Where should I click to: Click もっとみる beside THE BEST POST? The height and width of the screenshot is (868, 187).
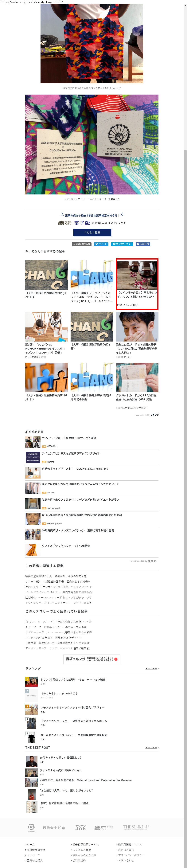[x=152, y=748]
